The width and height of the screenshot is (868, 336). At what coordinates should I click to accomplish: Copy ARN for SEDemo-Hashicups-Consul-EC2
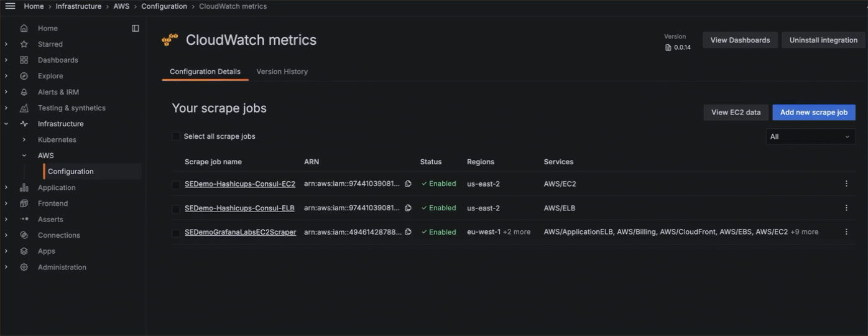coord(408,184)
